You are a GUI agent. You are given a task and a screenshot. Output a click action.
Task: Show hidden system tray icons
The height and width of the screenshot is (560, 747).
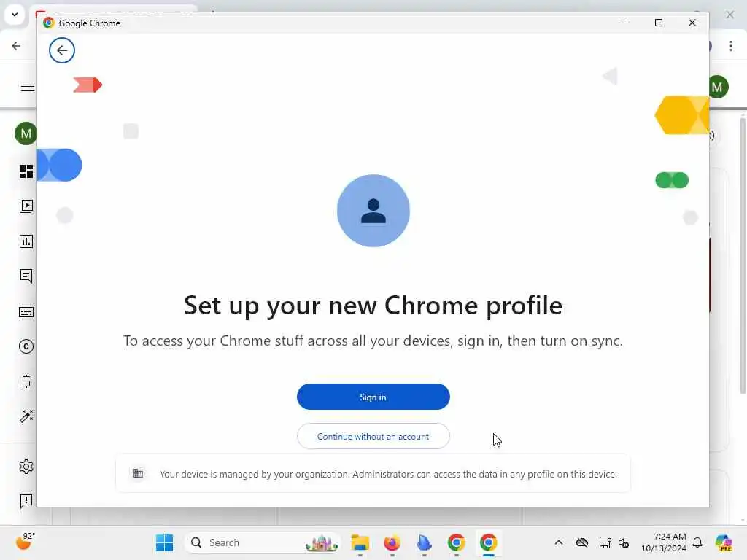(559, 542)
